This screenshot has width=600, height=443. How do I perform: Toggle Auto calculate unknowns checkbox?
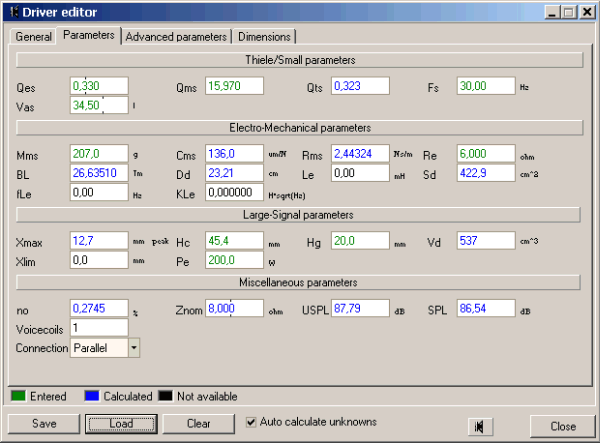(x=251, y=422)
